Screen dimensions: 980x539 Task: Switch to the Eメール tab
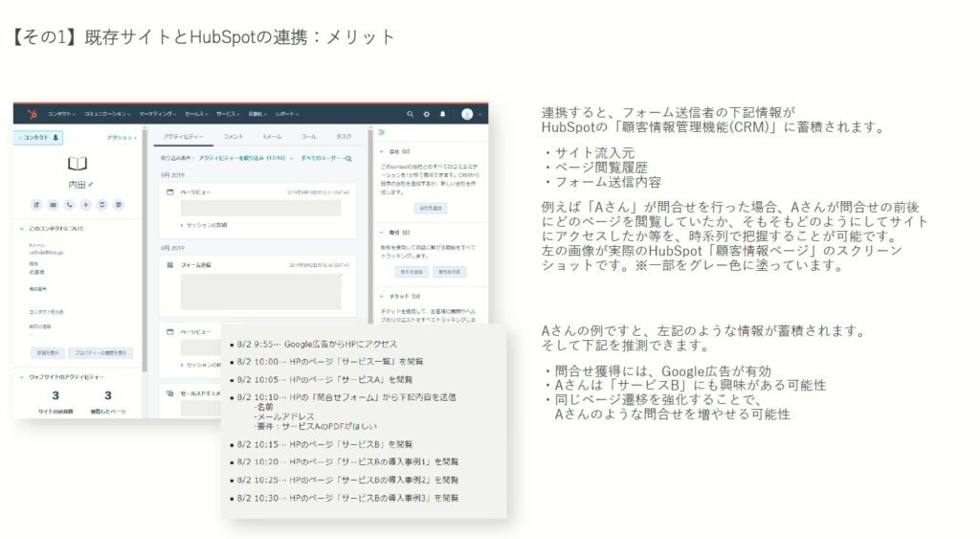coord(272,136)
